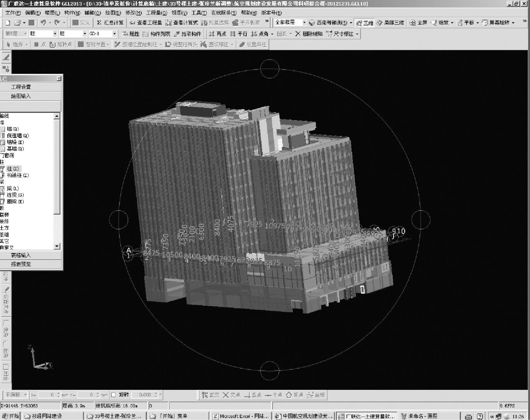
Task: Click the Windows 开始 Start button
Action: 11,416
